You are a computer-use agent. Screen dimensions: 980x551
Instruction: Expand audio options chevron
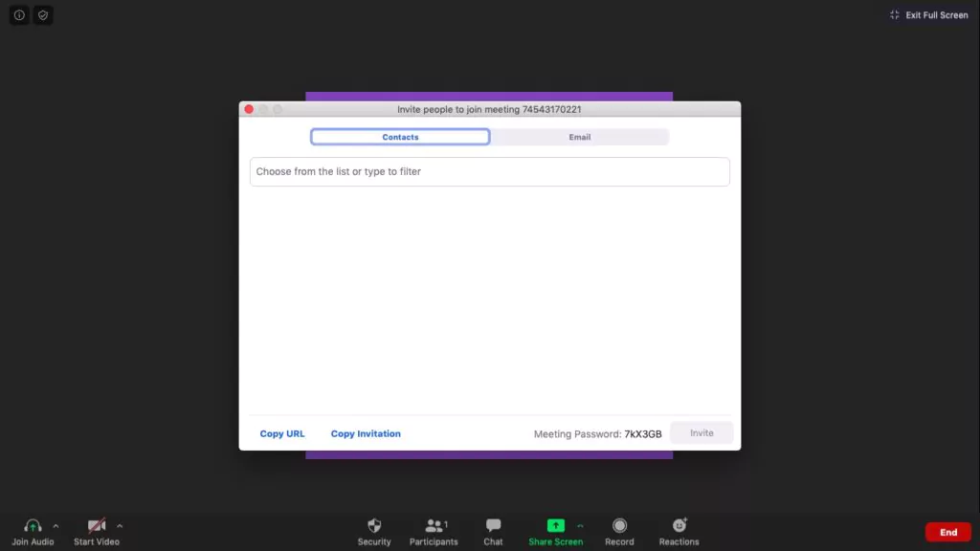click(55, 525)
